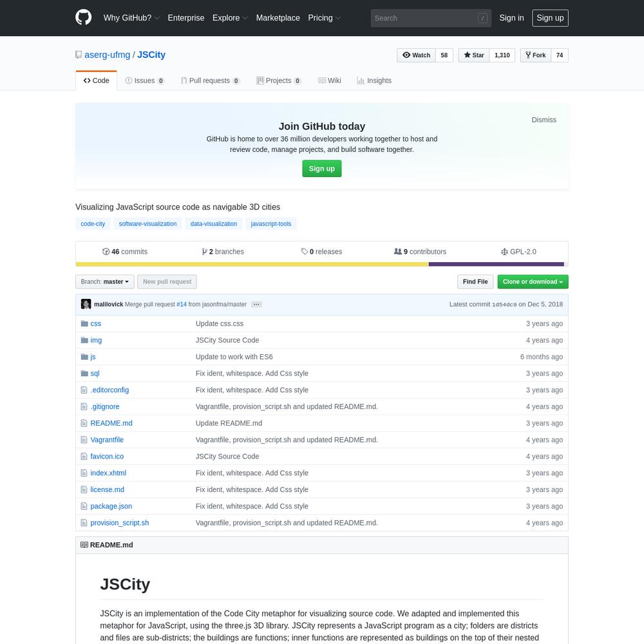Click the GPL-2.0 license scale icon
The width and height of the screenshot is (644, 644).
click(504, 251)
